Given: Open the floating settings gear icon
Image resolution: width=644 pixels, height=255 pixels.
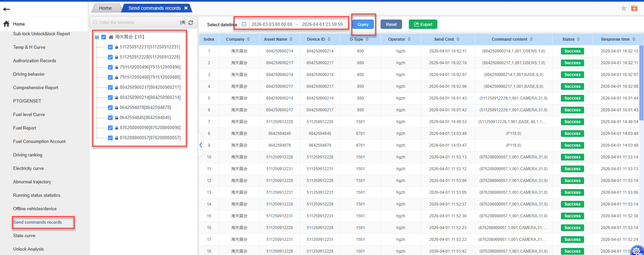Looking at the screenshot, I should (x=636, y=251).
